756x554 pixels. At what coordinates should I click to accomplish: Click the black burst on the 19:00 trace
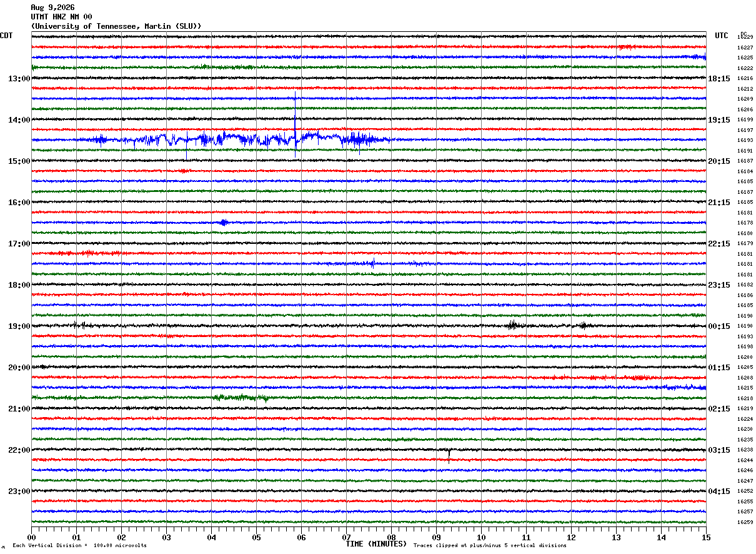click(x=512, y=325)
